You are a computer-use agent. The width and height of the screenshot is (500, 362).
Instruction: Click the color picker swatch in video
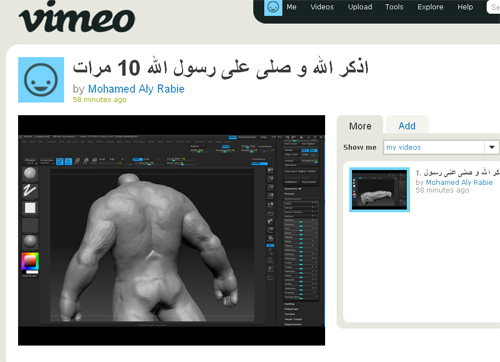point(30,261)
